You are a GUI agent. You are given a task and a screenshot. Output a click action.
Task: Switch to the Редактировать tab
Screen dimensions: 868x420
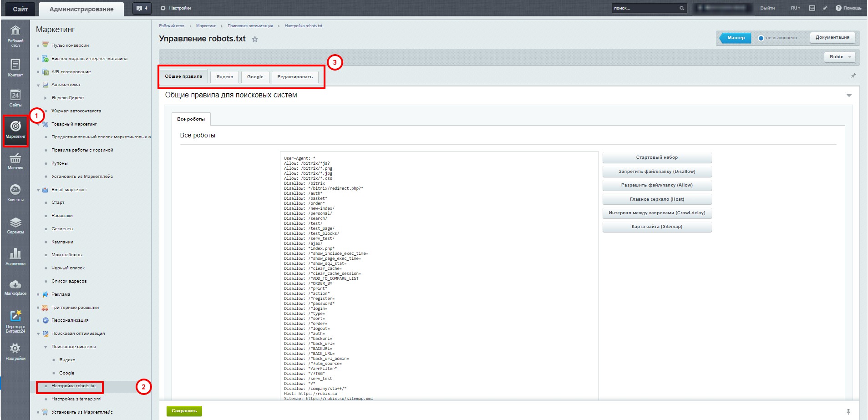(x=294, y=77)
